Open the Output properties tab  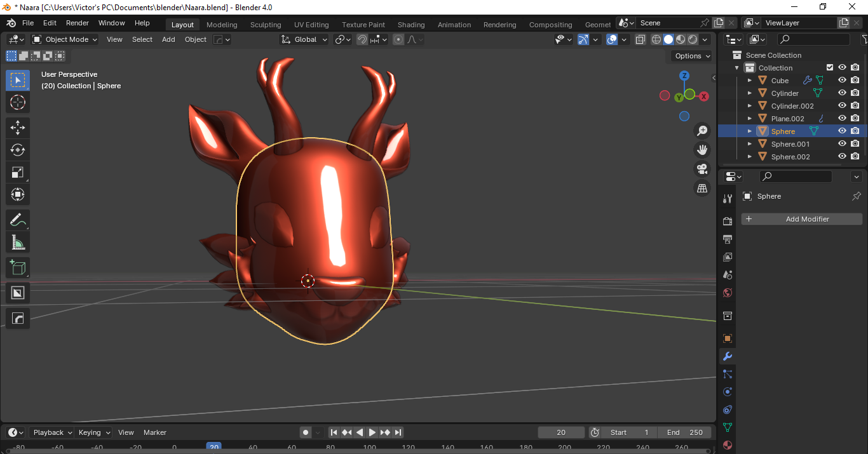tap(728, 239)
